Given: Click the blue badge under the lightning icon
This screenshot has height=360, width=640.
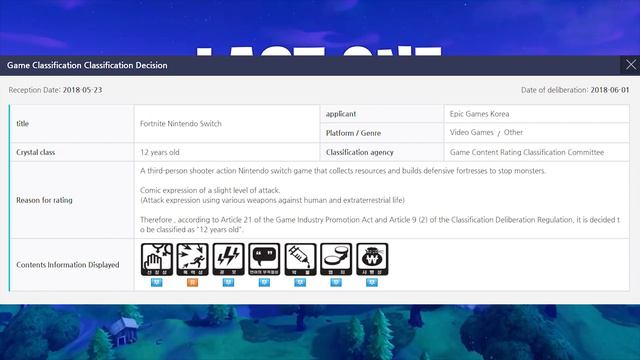Looking at the screenshot, I should click(x=229, y=282).
